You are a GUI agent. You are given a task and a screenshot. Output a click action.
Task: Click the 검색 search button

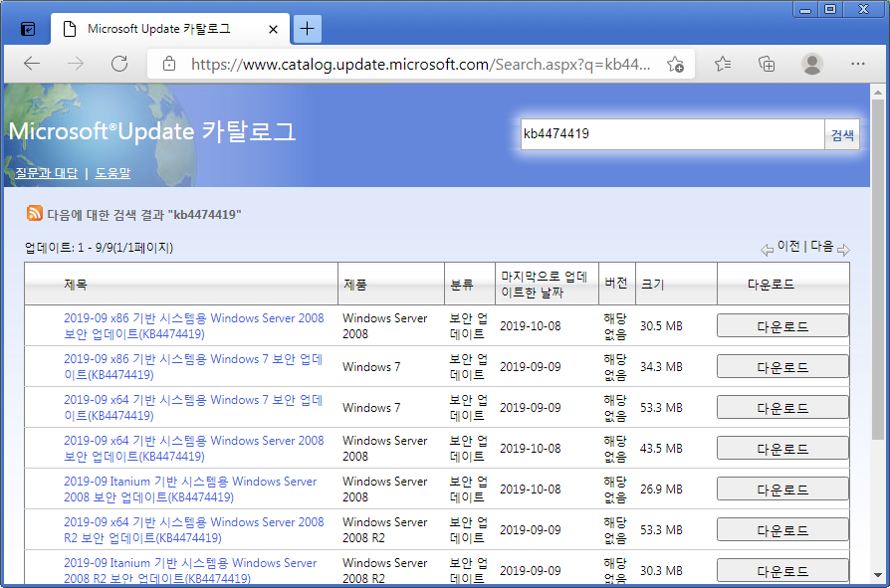tap(842, 135)
